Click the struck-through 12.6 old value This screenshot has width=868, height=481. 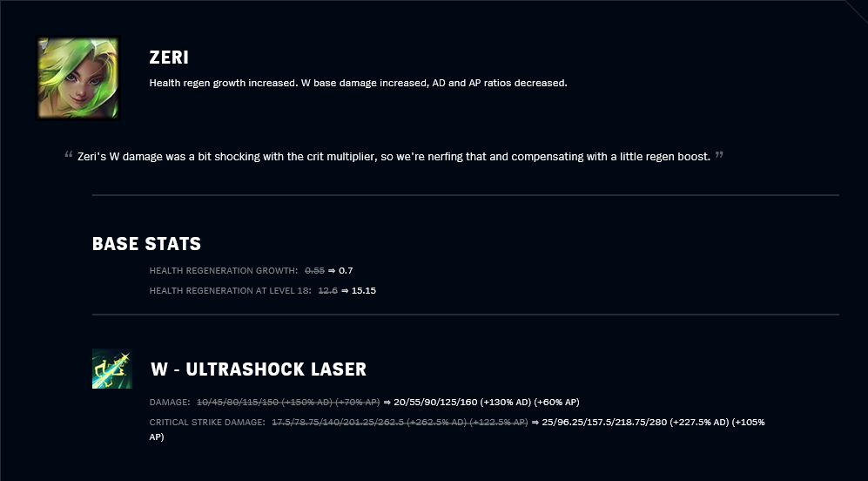pos(327,290)
